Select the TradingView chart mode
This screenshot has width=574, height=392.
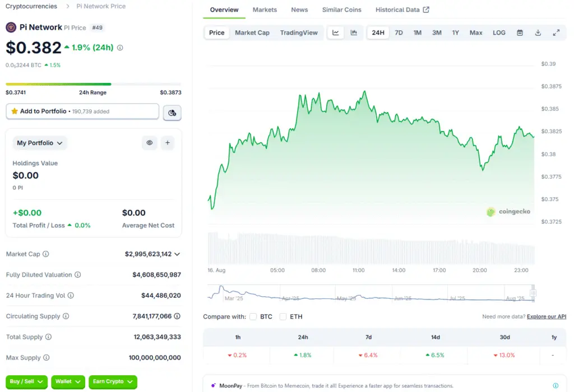299,32
